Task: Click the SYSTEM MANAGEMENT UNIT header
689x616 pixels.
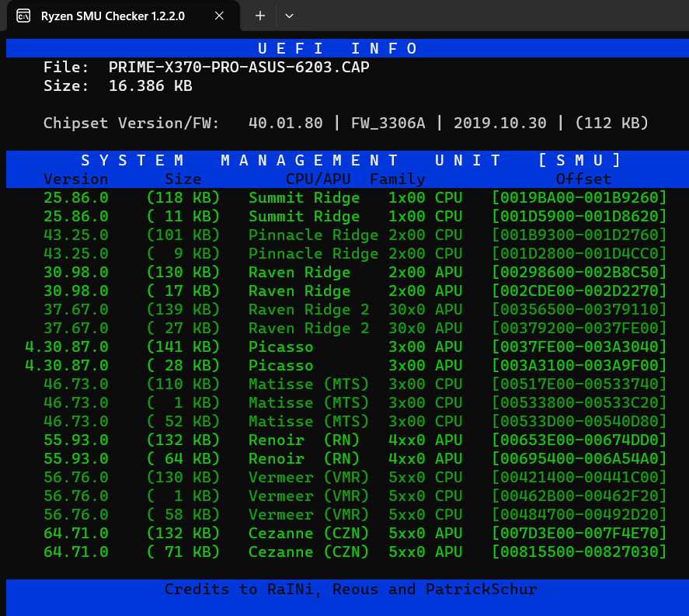Action: (350, 160)
